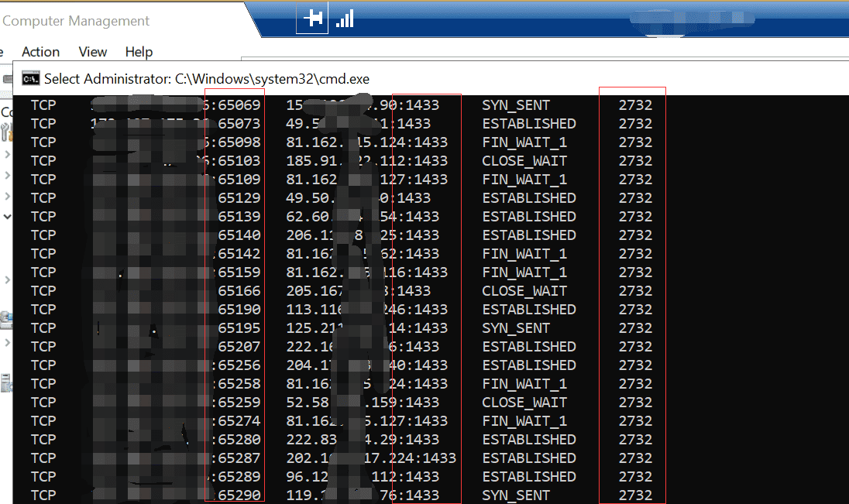Click local port 65195
The height and width of the screenshot is (504, 849).
(239, 328)
